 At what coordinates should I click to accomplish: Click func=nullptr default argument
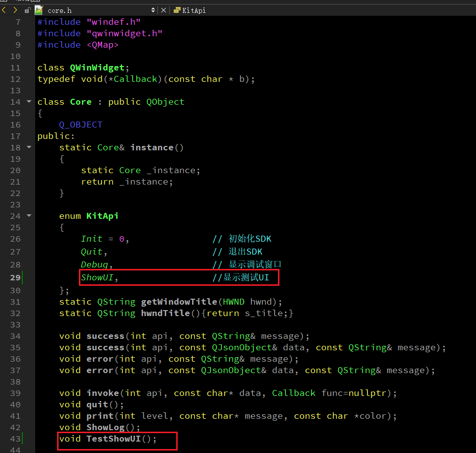click(x=354, y=393)
